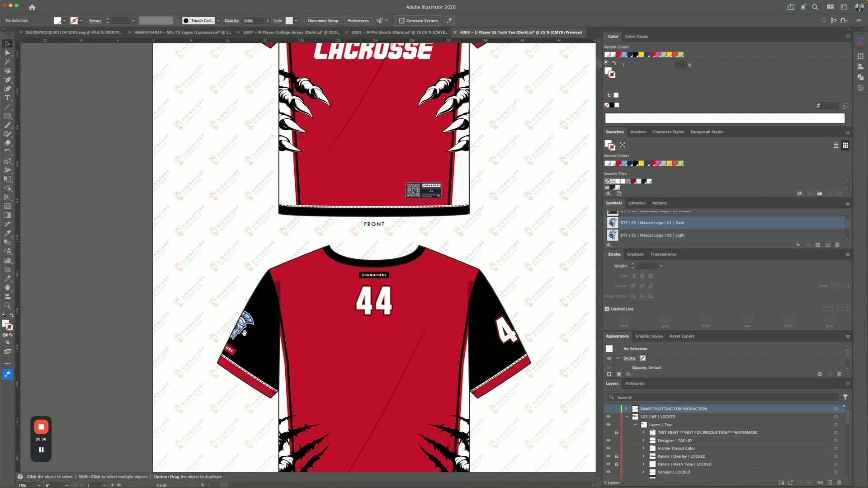Select the Selection tool arrow
This screenshot has height=488, width=868.
tap(7, 44)
